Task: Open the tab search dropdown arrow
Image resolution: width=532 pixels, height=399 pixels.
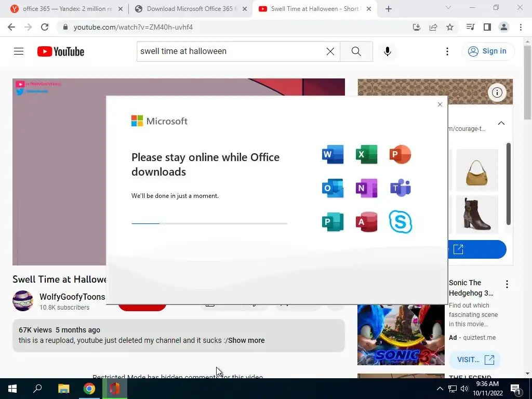Action: tap(448, 8)
